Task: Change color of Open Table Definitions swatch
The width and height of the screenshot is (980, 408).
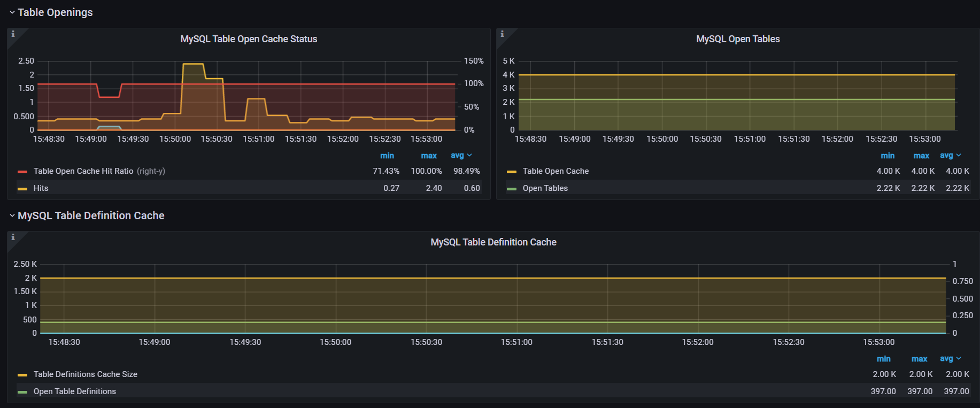Action: 22,392
